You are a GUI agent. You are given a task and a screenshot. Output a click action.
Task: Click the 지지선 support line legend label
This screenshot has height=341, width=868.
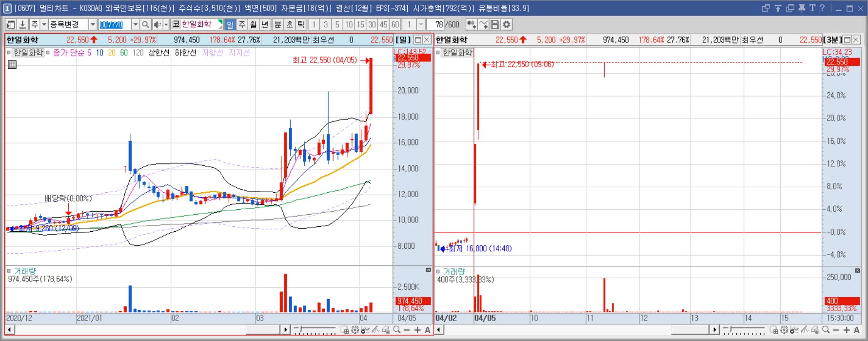239,53
